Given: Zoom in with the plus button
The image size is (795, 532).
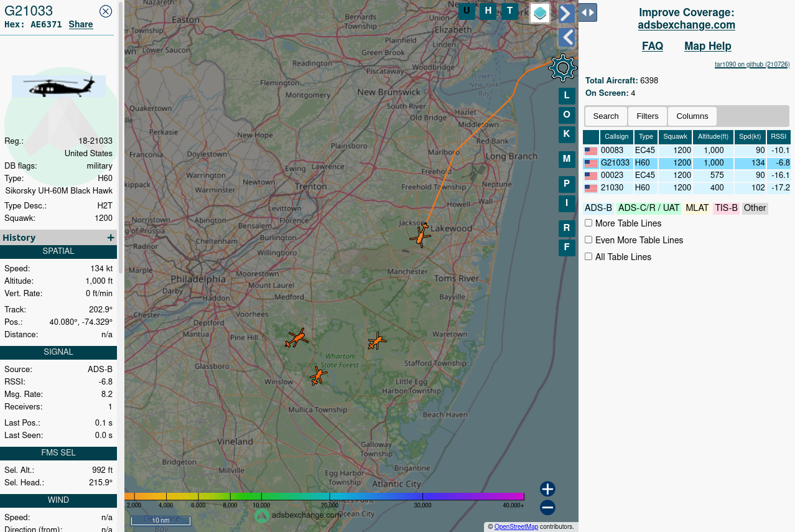Looking at the screenshot, I should tap(547, 489).
